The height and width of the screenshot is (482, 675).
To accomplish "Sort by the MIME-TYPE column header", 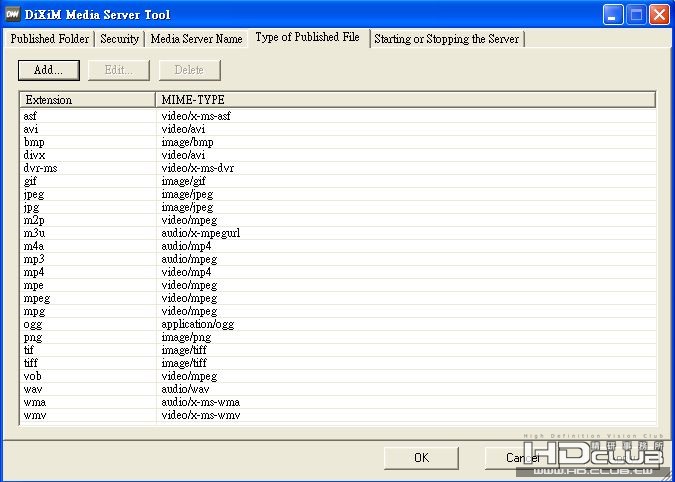I will coord(406,100).
